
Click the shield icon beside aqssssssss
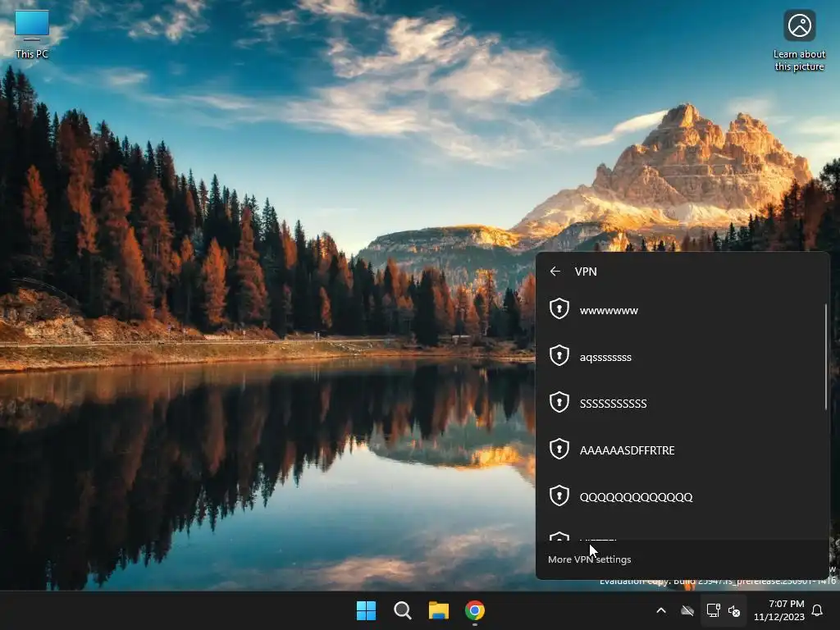tap(559, 356)
